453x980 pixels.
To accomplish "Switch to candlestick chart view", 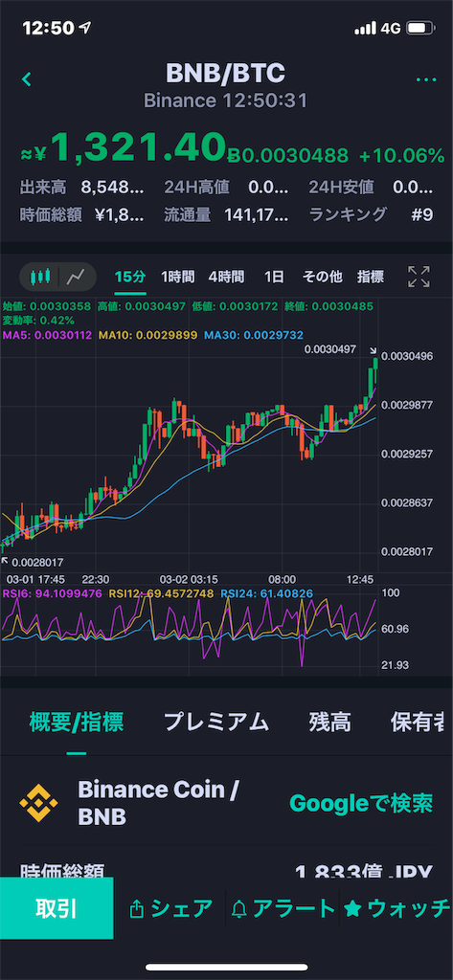I will point(40,277).
